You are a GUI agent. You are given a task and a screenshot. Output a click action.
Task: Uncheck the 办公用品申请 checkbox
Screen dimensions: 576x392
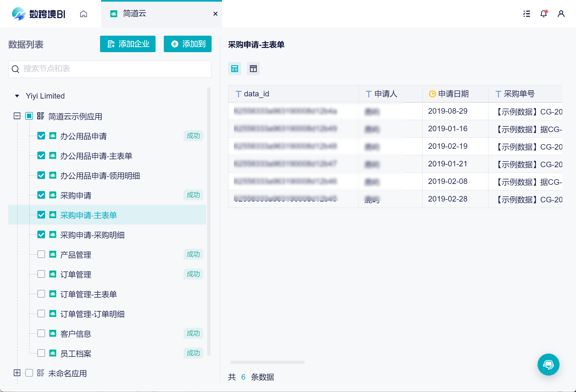(x=41, y=136)
